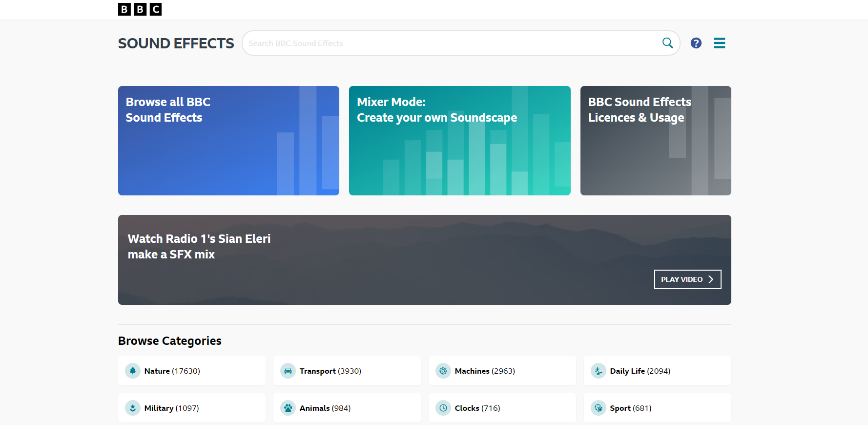This screenshot has height=425, width=868.
Task: Click the chevron arrow on Play Video
Action: [x=711, y=279]
